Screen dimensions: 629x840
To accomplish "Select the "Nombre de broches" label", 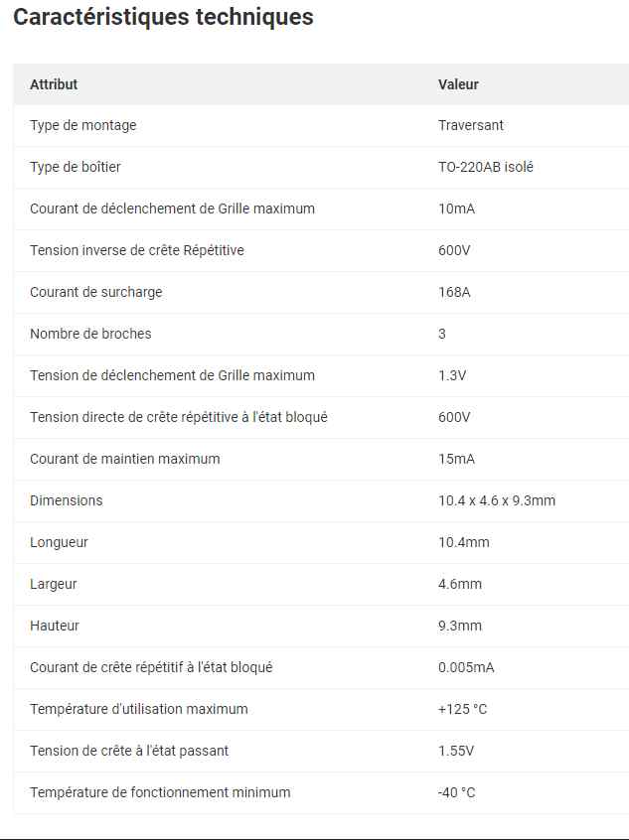I will point(90,334).
